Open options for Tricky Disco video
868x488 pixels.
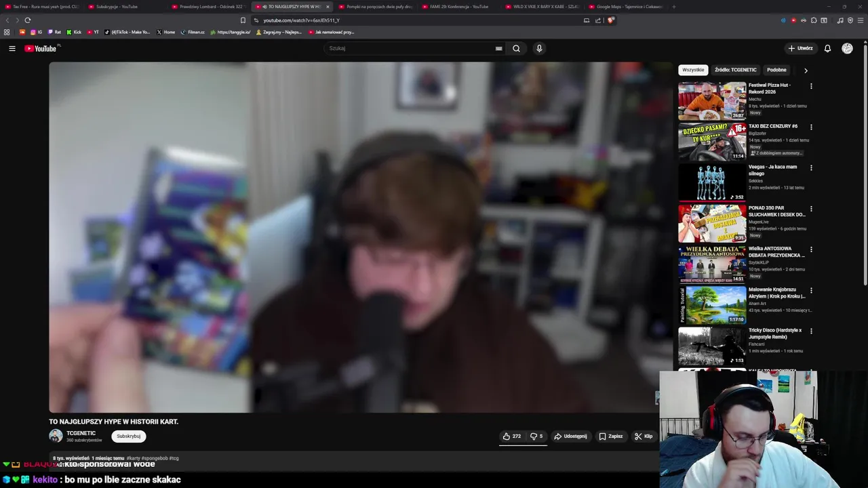(x=811, y=331)
